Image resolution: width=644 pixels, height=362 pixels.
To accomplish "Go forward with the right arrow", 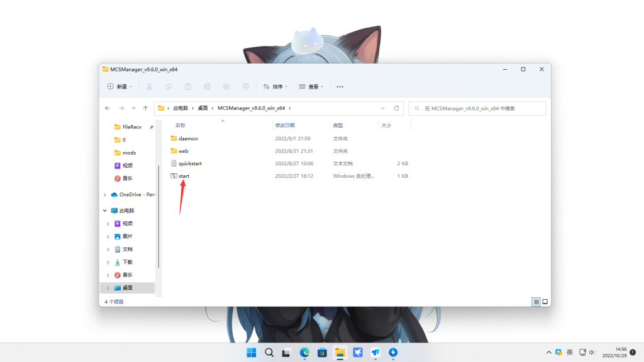I will pos(121,108).
